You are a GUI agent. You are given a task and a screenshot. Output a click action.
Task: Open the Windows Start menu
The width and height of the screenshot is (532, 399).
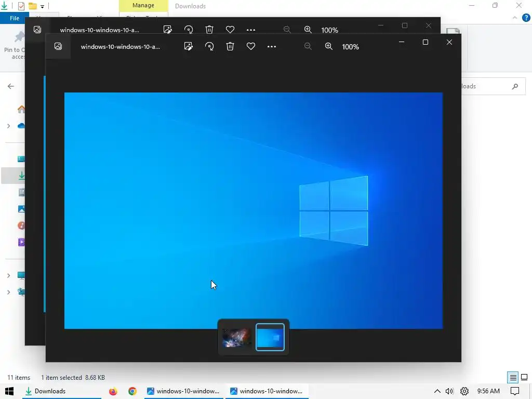pyautogui.click(x=9, y=391)
